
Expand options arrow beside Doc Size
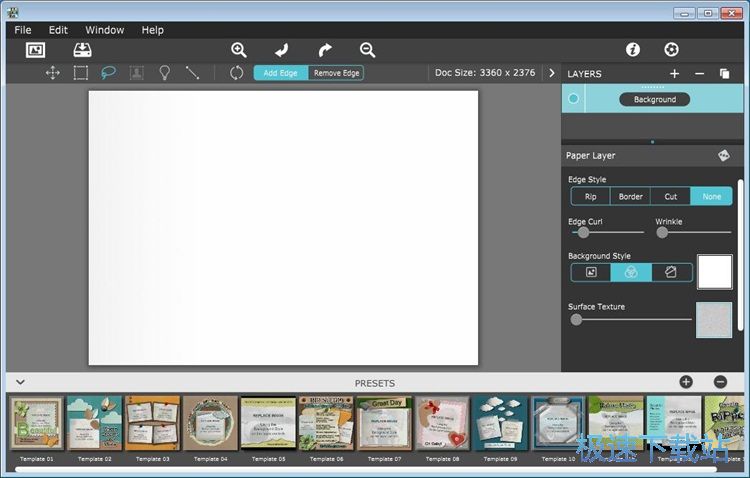coord(551,73)
